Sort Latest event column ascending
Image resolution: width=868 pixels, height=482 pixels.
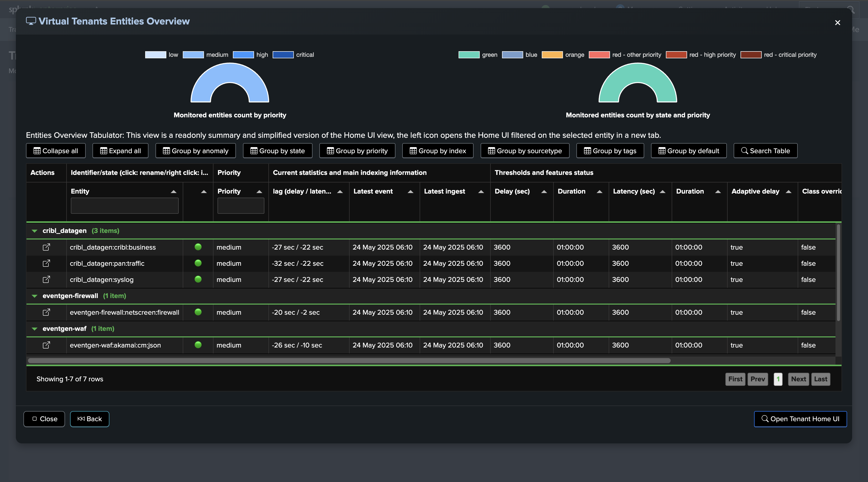[x=410, y=192]
